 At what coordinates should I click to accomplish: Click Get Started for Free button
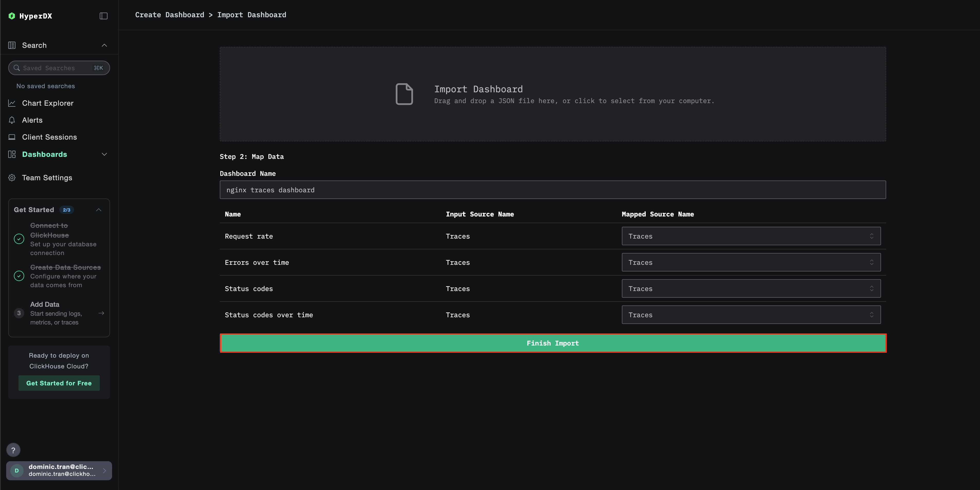(x=59, y=383)
